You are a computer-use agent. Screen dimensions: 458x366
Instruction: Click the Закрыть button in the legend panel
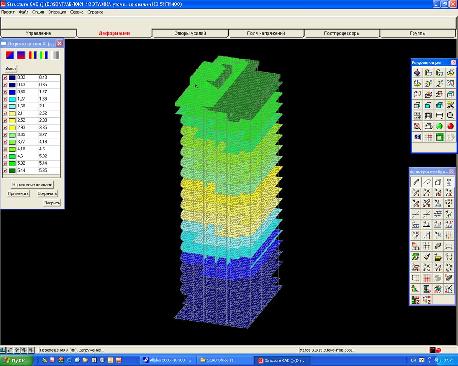[52, 203]
